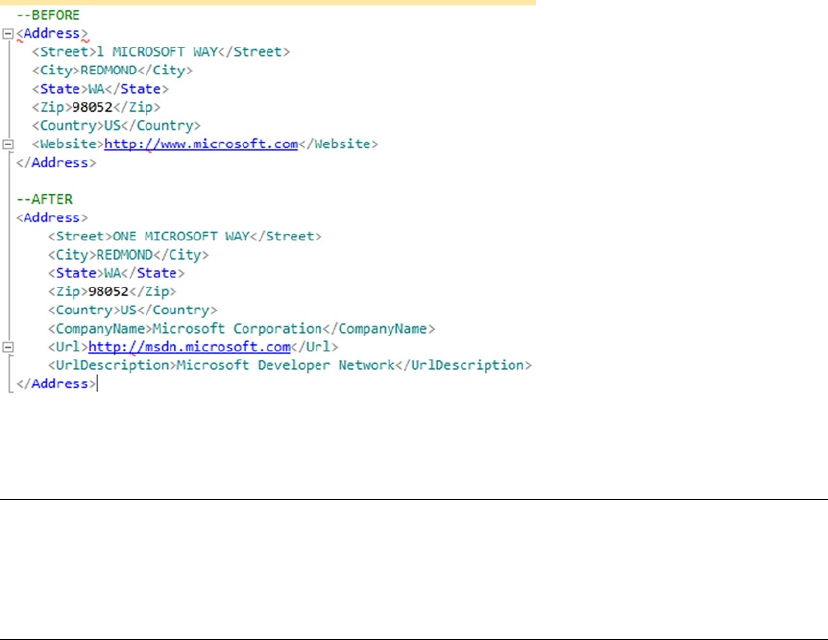Viewport: 828px width, 640px height.
Task: Click the closing UrlDescription tag
Action: click(464, 365)
